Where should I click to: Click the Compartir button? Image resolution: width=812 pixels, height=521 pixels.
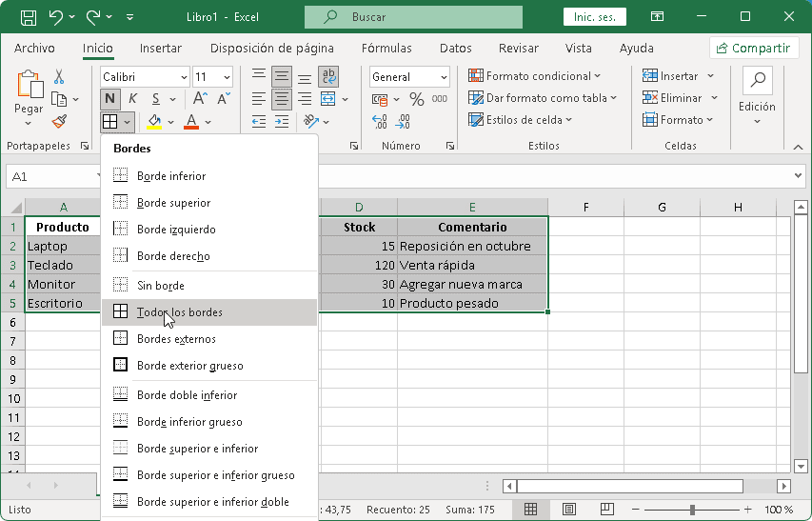754,49
